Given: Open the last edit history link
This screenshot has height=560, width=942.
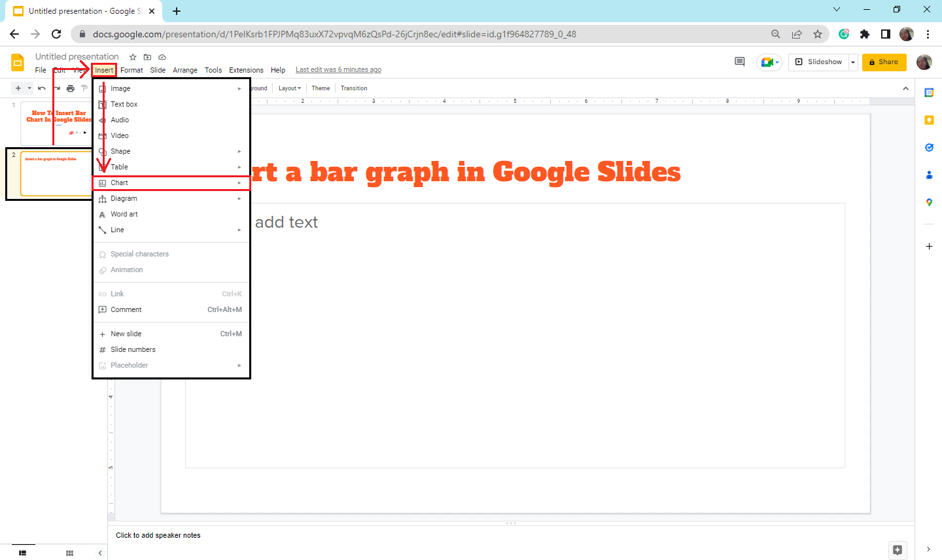Looking at the screenshot, I should click(x=338, y=70).
